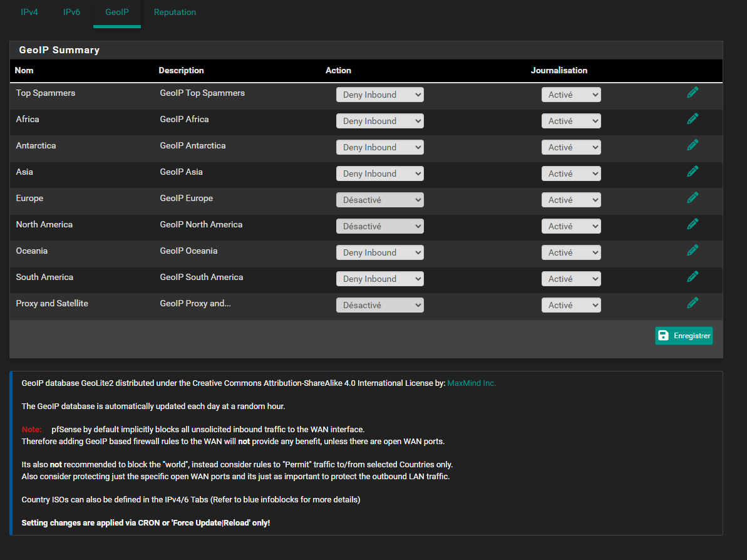Click the Enregistrer save button
The image size is (747, 560).
pyautogui.click(x=684, y=336)
